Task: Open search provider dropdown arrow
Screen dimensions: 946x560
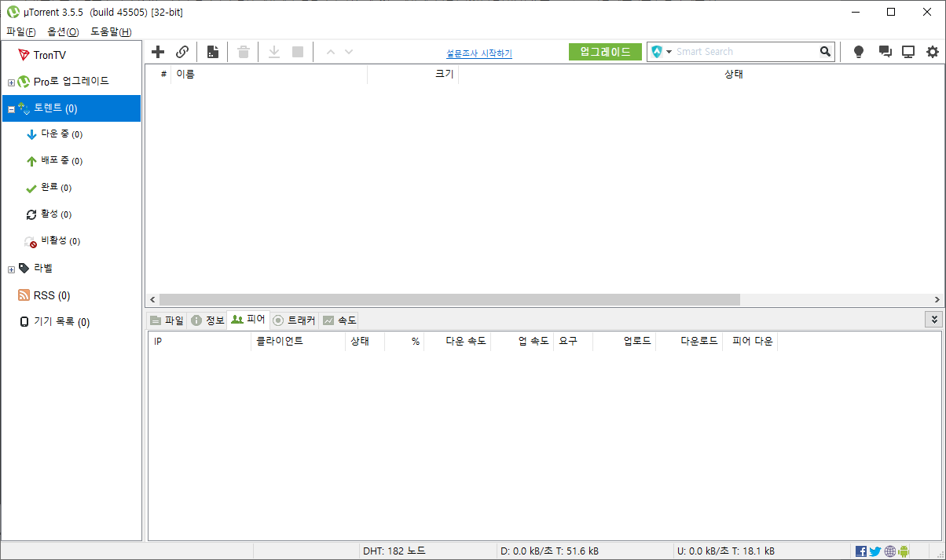Action: [669, 52]
